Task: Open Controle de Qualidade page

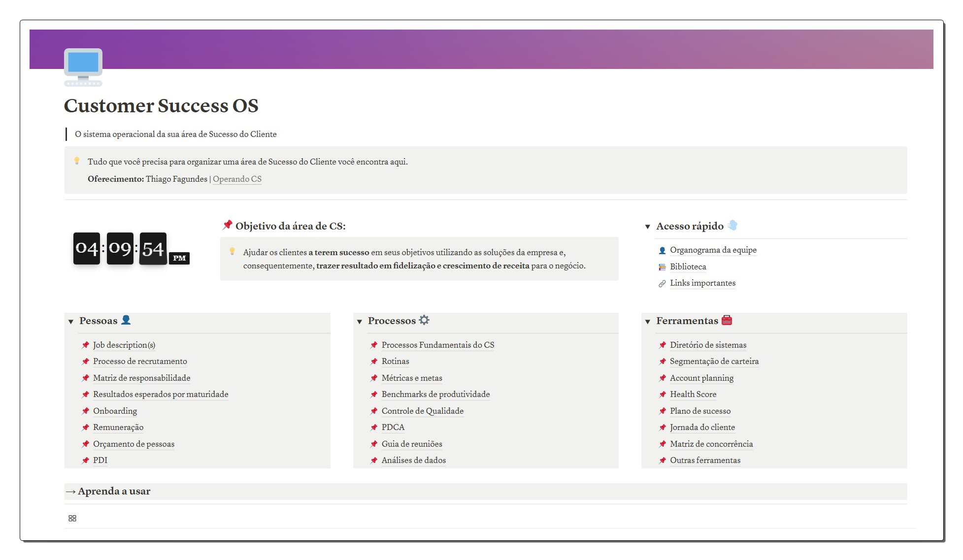Action: point(423,411)
